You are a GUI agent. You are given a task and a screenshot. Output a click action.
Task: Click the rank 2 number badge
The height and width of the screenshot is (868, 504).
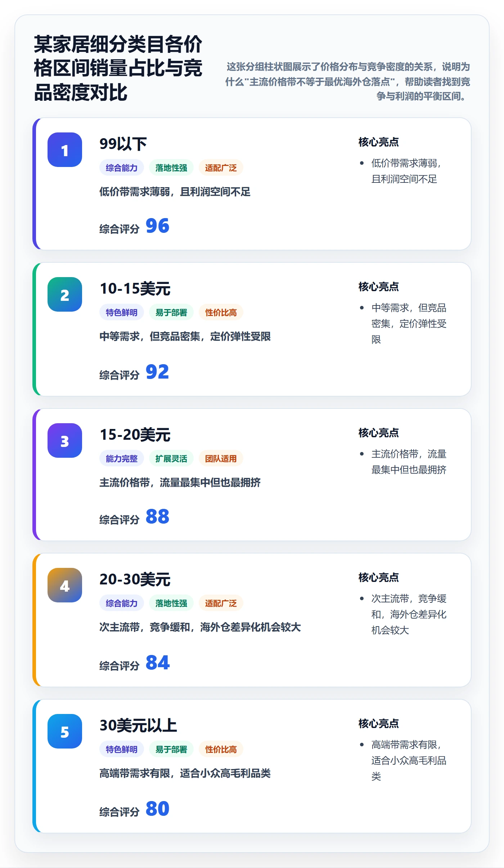coord(65,294)
